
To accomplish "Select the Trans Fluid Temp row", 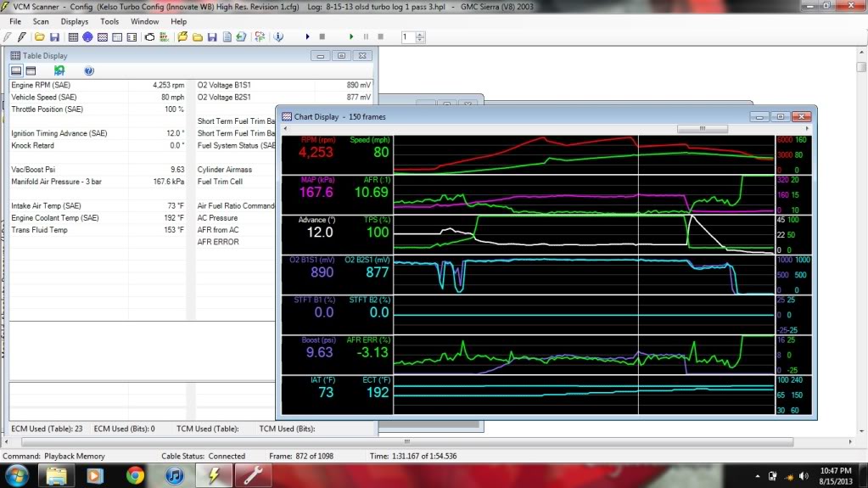I will 98,230.
